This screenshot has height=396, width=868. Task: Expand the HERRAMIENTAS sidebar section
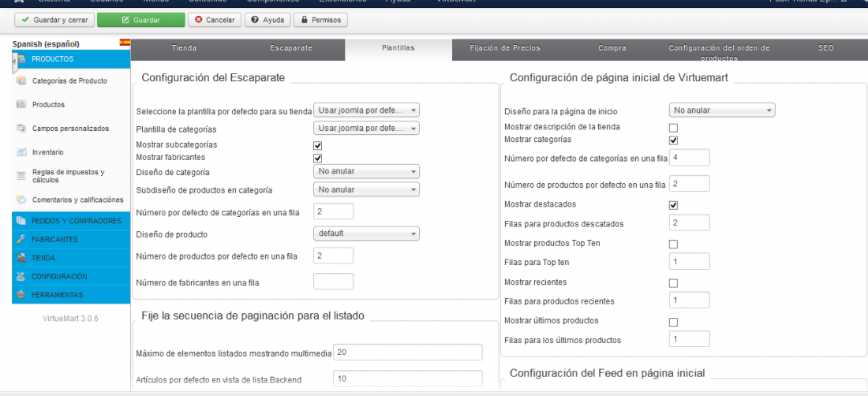click(x=71, y=295)
